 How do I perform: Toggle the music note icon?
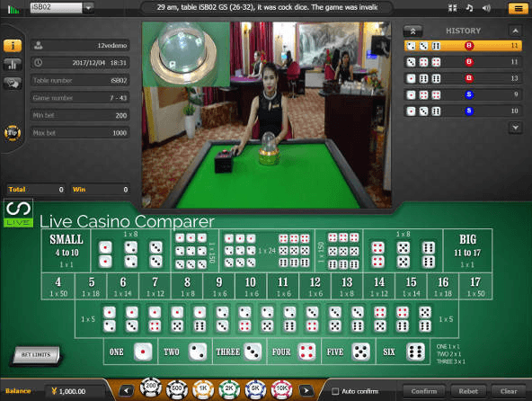pos(470,8)
